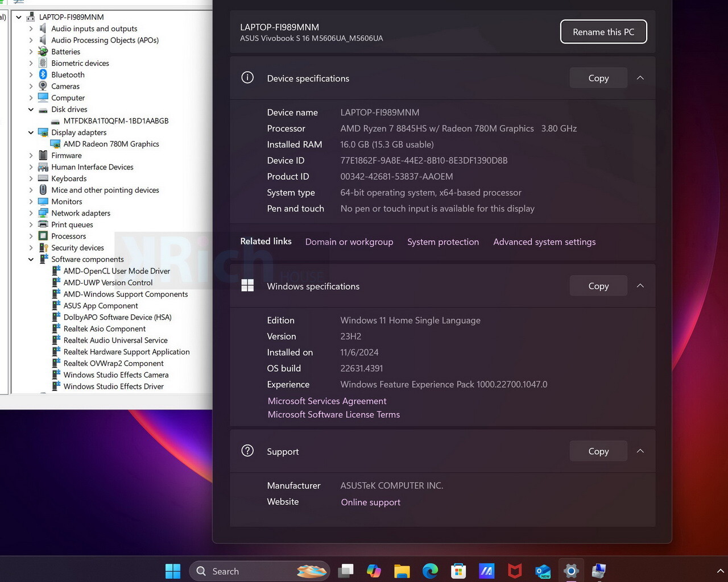Click the Settings gear taskbar icon
Screen dimensions: 728x582
pyautogui.click(x=571, y=571)
